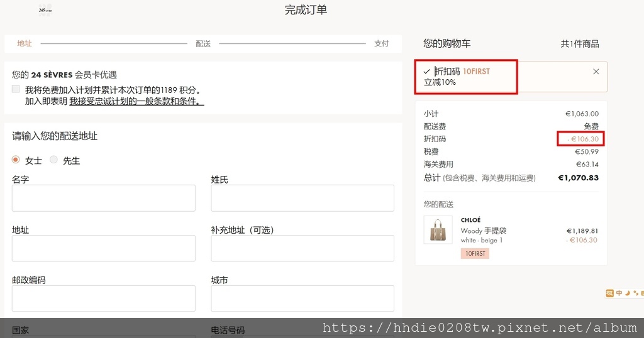Screen dimensions: 644x338
Task: Click the subtotal value €1,063.00
Action: click(x=582, y=114)
